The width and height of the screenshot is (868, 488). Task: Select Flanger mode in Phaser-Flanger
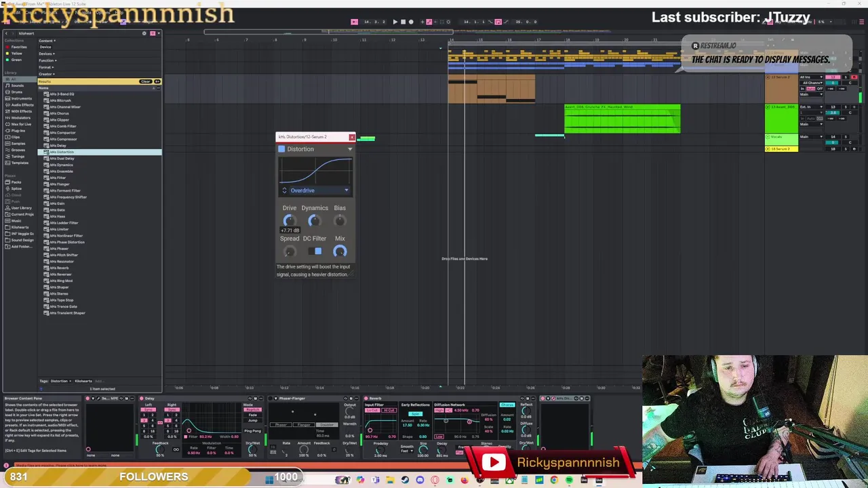coord(304,425)
